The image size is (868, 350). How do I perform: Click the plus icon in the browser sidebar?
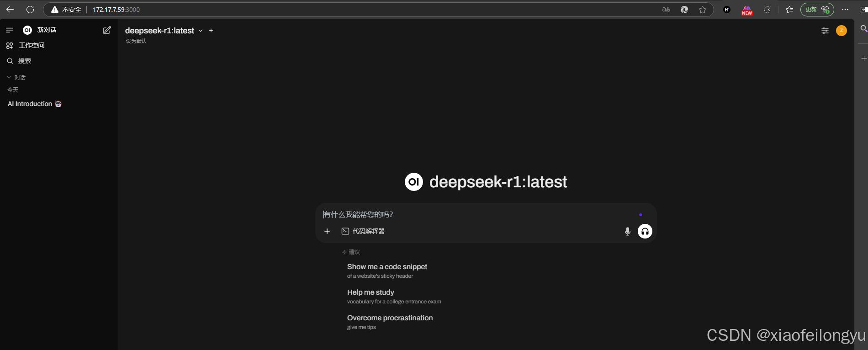pyautogui.click(x=863, y=58)
